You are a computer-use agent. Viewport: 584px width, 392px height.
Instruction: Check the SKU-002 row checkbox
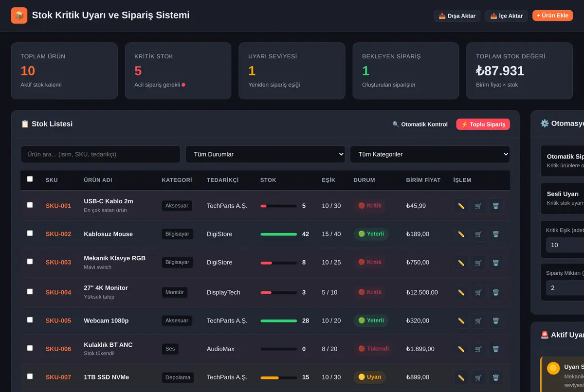tap(30, 233)
